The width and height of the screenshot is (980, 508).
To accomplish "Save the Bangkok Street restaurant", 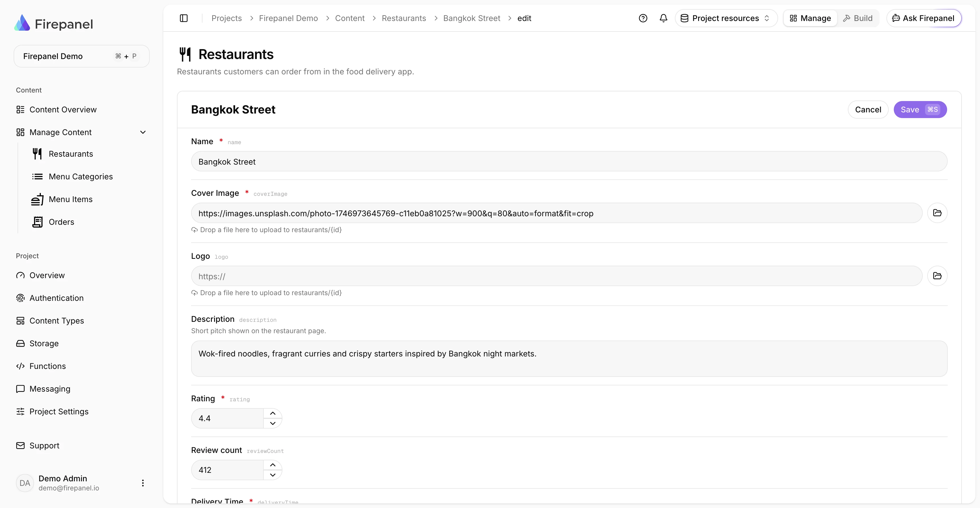I will [920, 110].
